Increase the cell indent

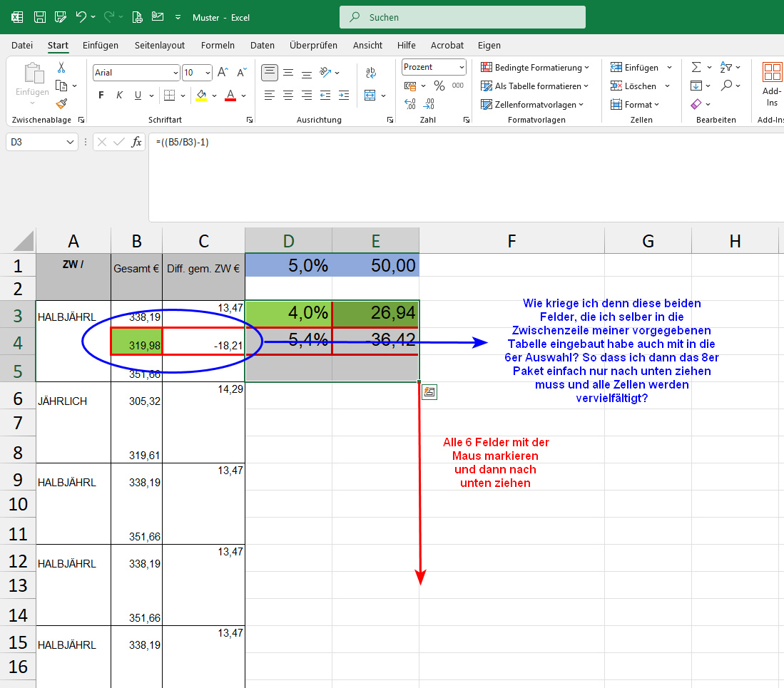(344, 95)
